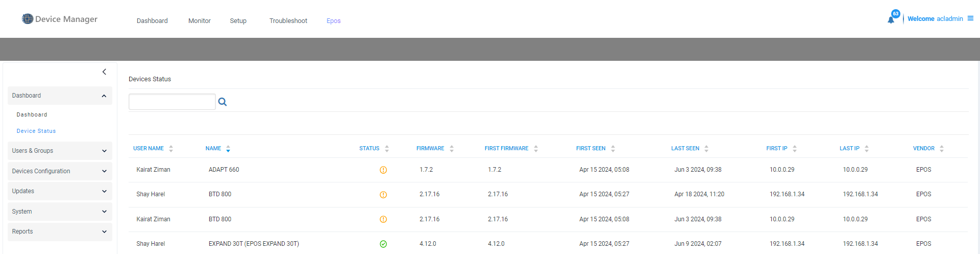This screenshot has height=254, width=980.
Task: Collapse the Dashboard sidebar section
Action: click(60, 96)
